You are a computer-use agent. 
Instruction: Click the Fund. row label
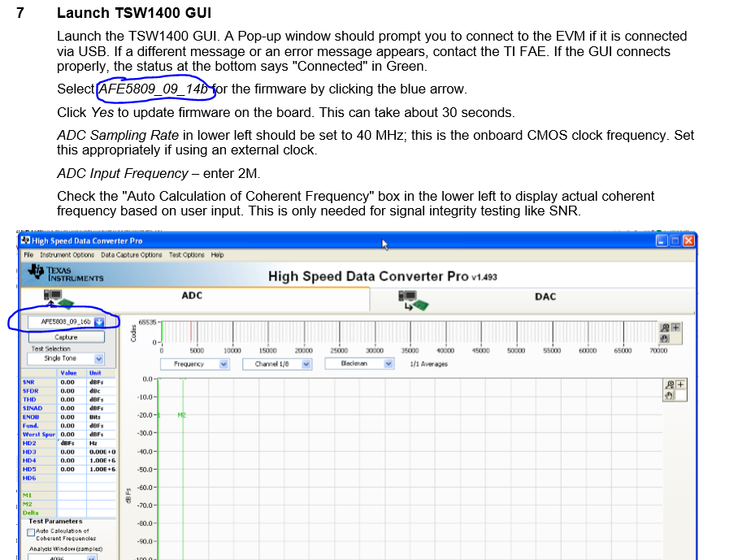[x=31, y=426]
